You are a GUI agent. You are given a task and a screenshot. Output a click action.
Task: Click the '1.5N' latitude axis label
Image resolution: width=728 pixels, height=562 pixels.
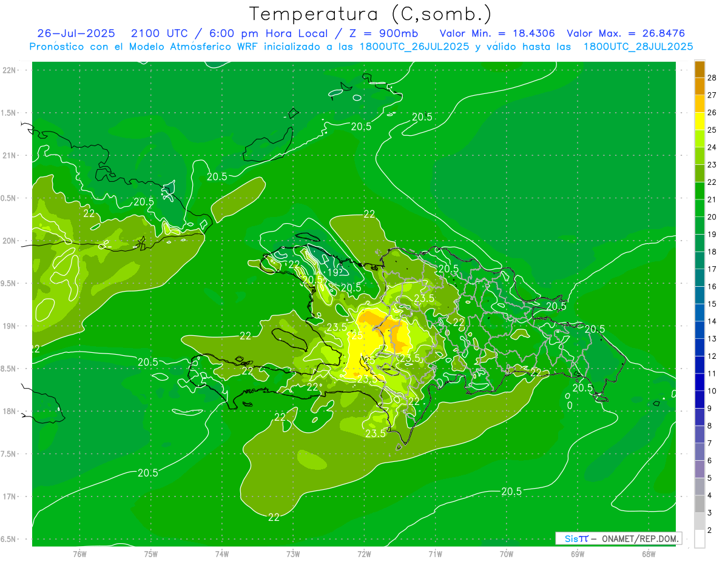click(x=9, y=113)
